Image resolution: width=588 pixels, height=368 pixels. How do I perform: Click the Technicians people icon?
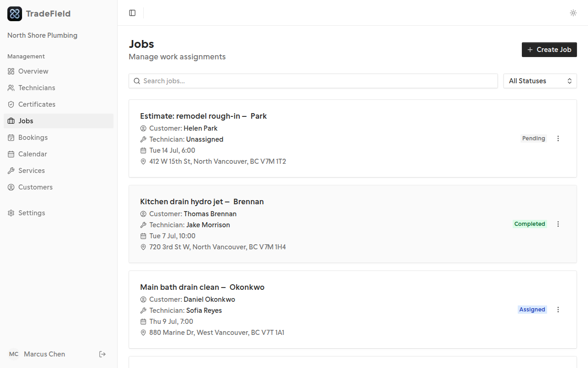[11, 88]
